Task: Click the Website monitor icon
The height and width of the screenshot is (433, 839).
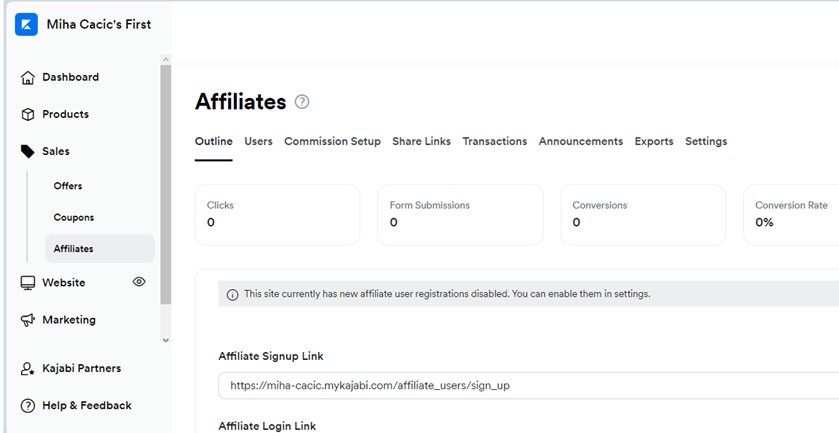Action: [x=28, y=283]
